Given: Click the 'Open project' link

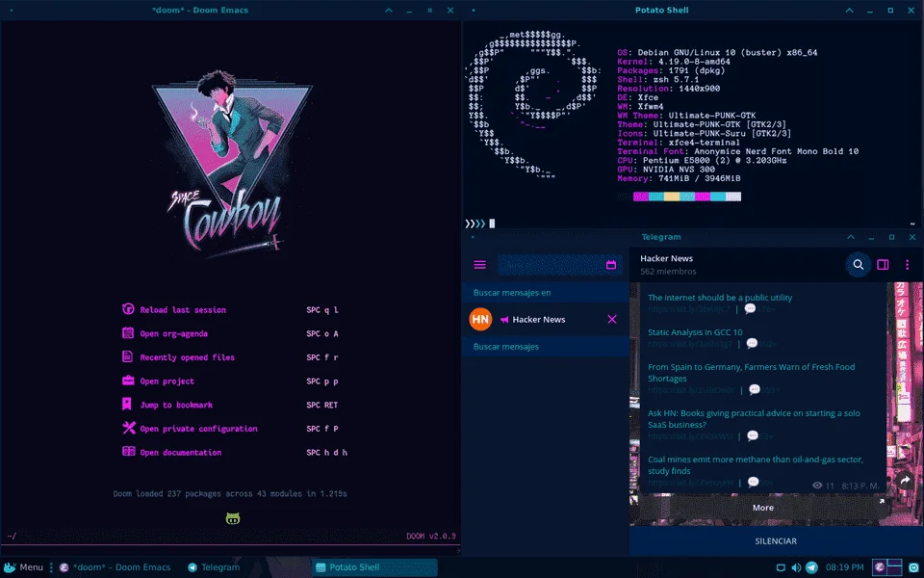Looking at the screenshot, I should coord(167,381).
